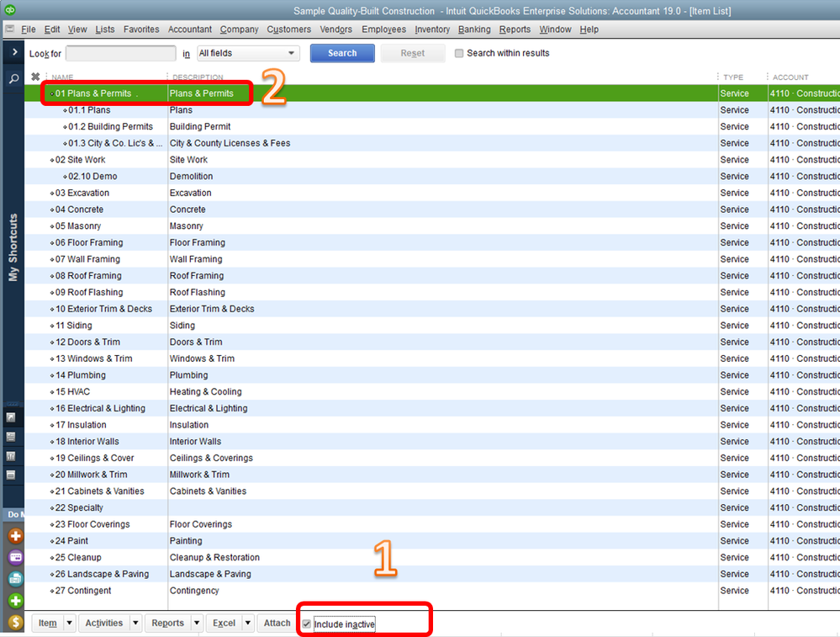Viewport: 840px width, 637px height.
Task: Select the 07 Wall Framing item
Action: 87,259
